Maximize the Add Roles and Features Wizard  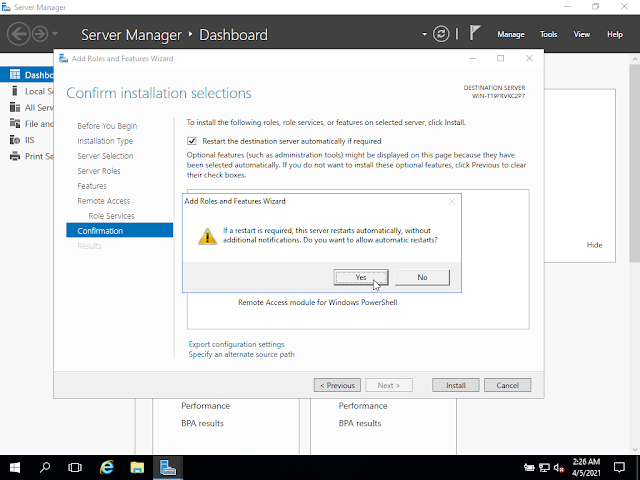[x=500, y=58]
